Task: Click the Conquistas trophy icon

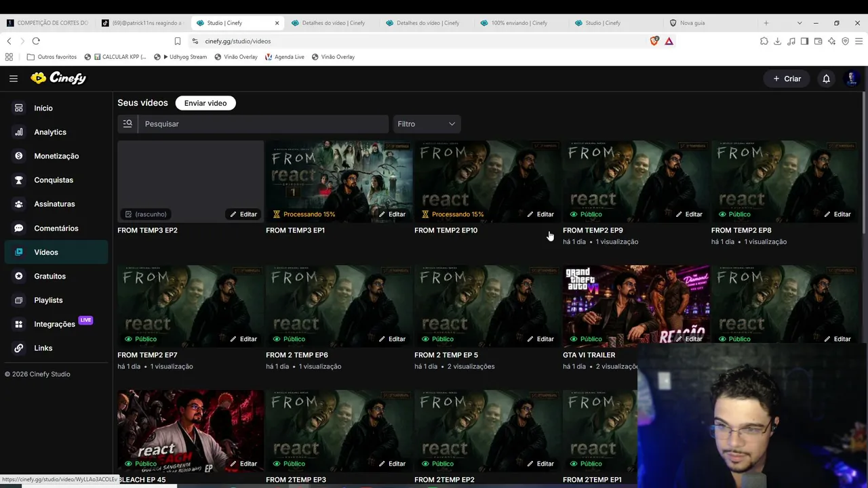Action: click(19, 180)
